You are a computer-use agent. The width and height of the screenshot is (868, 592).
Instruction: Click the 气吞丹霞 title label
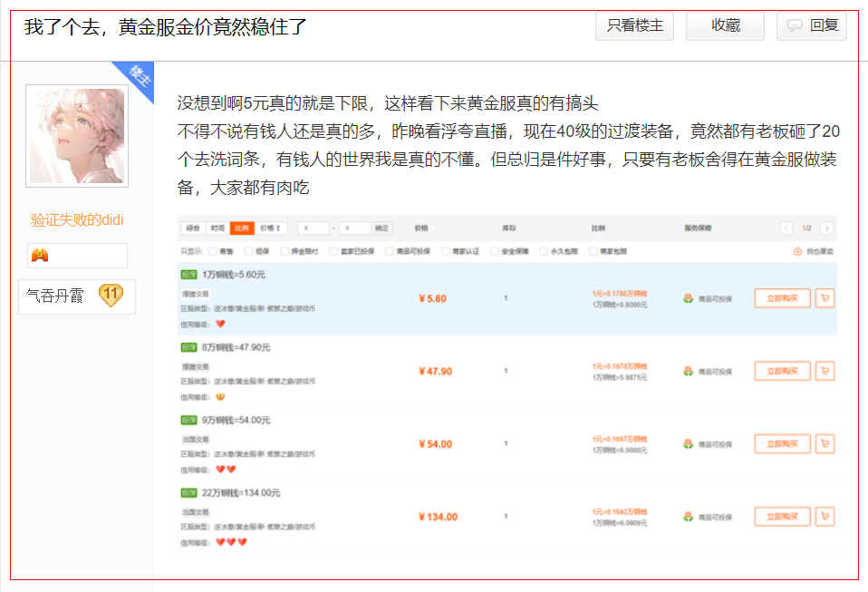click(x=54, y=296)
